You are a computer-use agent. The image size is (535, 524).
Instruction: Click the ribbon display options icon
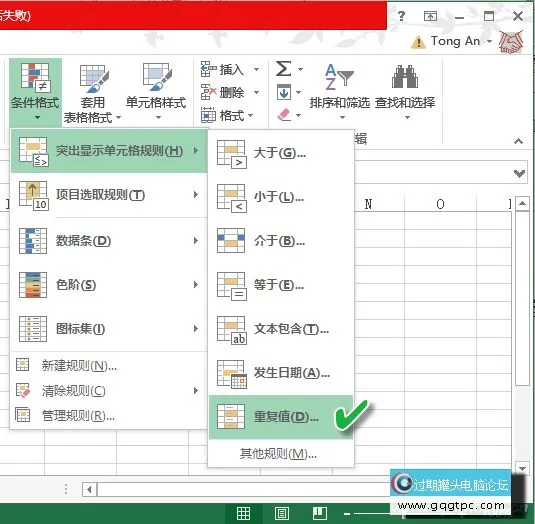430,16
